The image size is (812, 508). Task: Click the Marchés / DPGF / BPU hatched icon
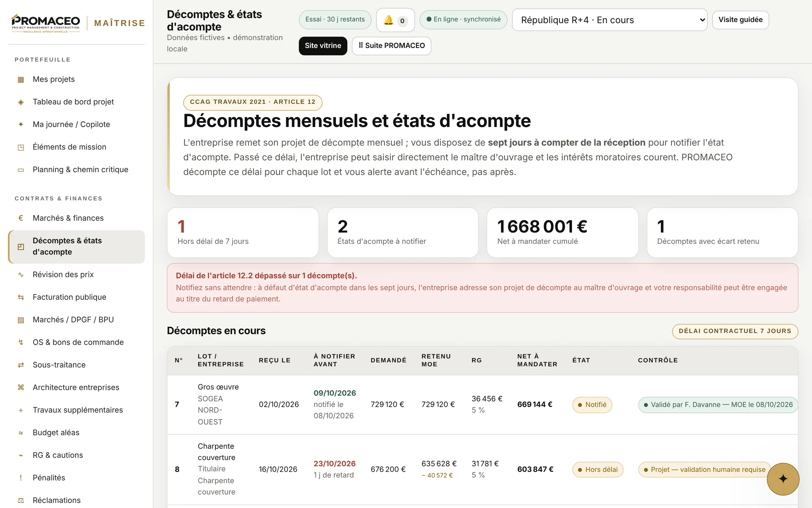[21, 320]
